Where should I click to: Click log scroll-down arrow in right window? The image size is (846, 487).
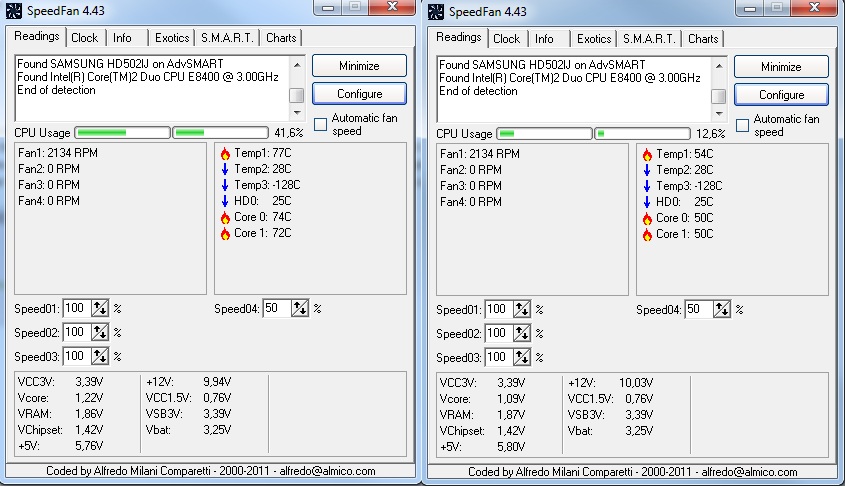719,114
